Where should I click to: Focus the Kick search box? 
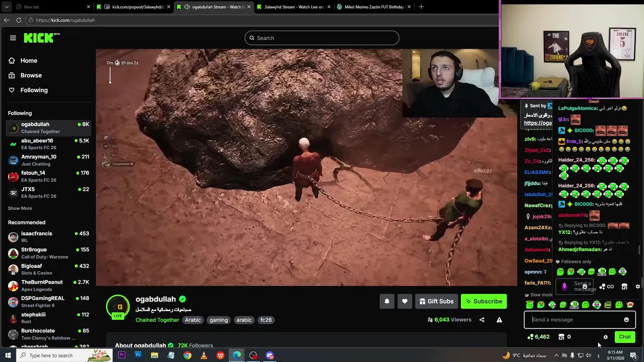point(322,38)
